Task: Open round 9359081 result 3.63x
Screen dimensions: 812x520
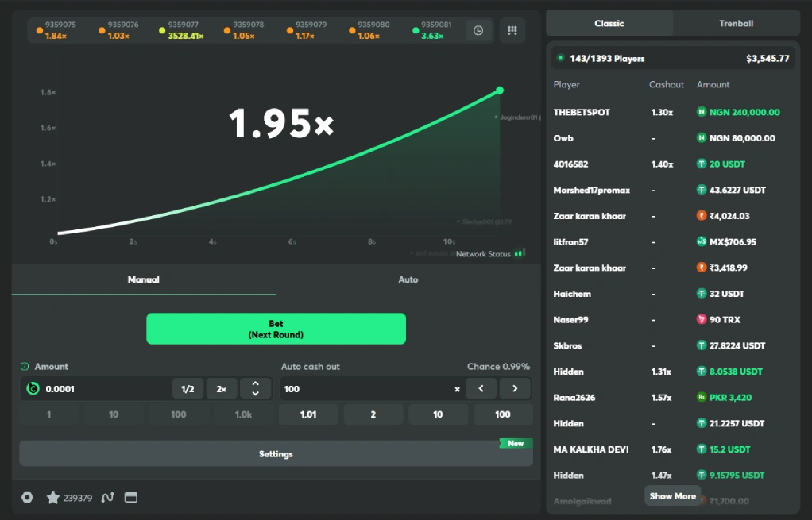Action: pos(432,30)
